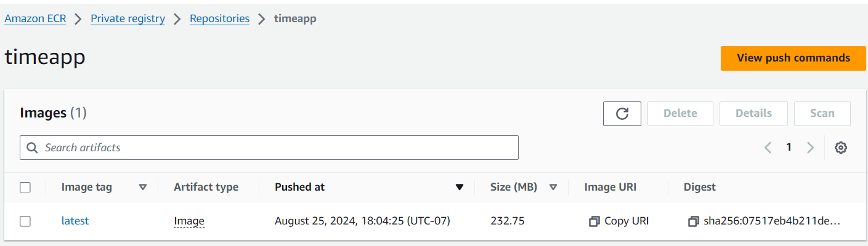Click the copy icon beside Copy URI
The width and height of the screenshot is (868, 246).
(594, 221)
